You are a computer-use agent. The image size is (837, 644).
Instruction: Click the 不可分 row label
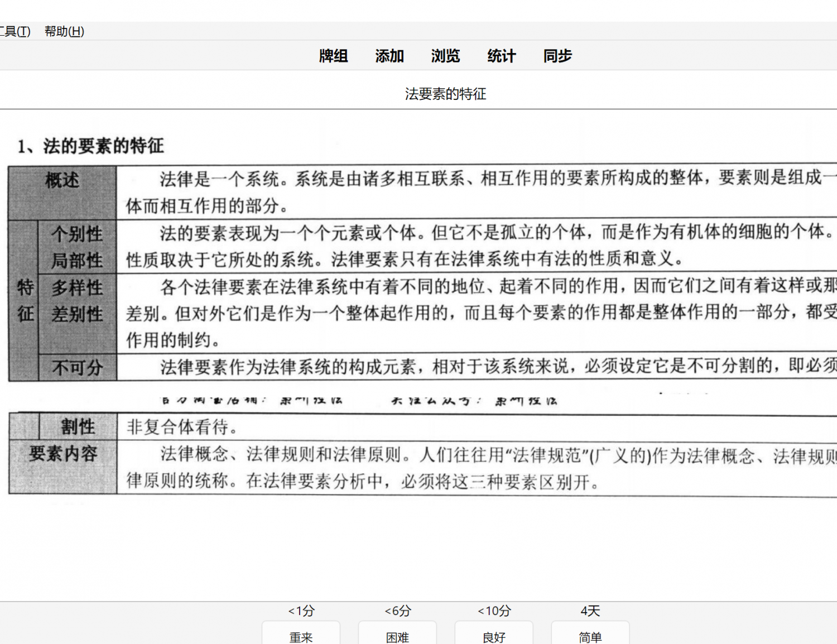coord(78,368)
